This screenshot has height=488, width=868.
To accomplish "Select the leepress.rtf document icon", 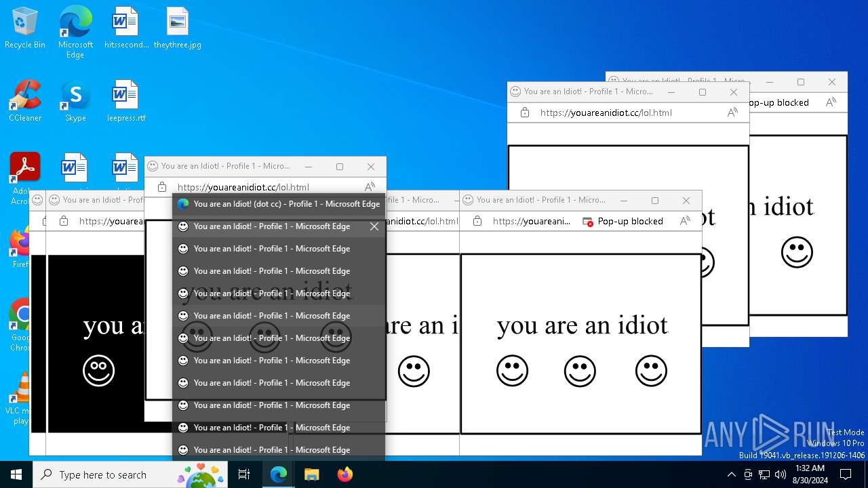I will pos(126,101).
